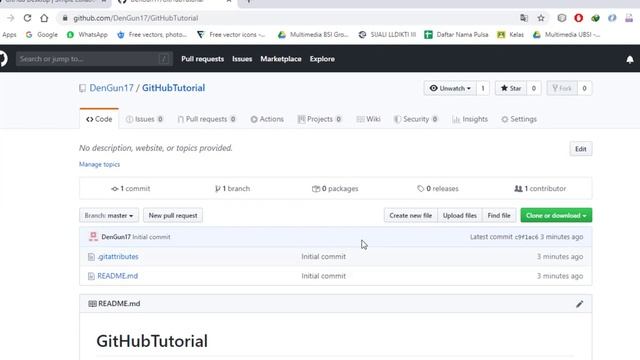
Task: Open the Kelas bookmark
Action: point(511,35)
